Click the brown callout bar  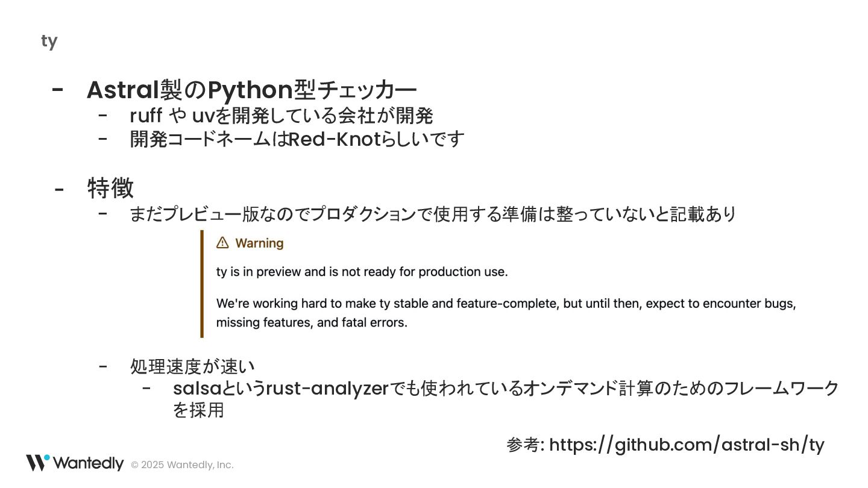coord(202,284)
